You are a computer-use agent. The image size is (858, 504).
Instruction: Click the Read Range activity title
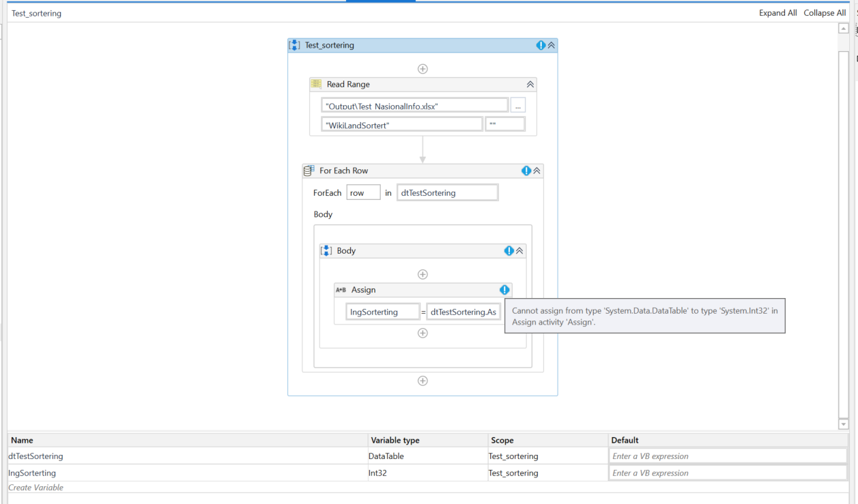[x=348, y=85]
